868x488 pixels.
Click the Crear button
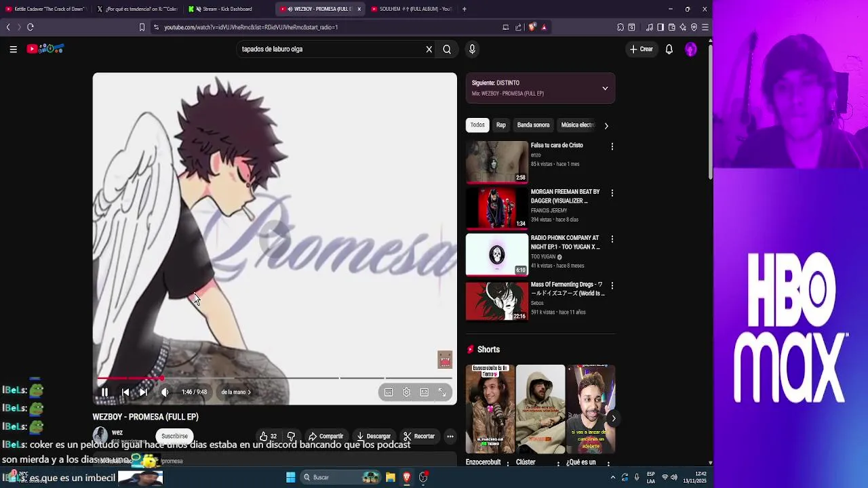coord(641,49)
